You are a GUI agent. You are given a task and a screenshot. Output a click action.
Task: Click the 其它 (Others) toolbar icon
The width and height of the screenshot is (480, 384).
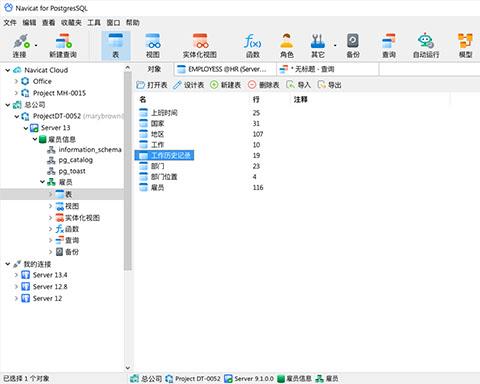pyautogui.click(x=318, y=46)
